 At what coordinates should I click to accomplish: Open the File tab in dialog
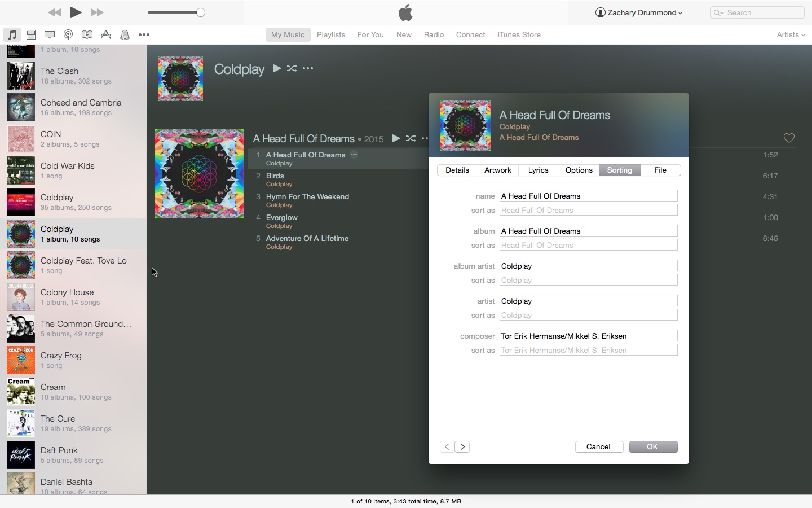(660, 170)
